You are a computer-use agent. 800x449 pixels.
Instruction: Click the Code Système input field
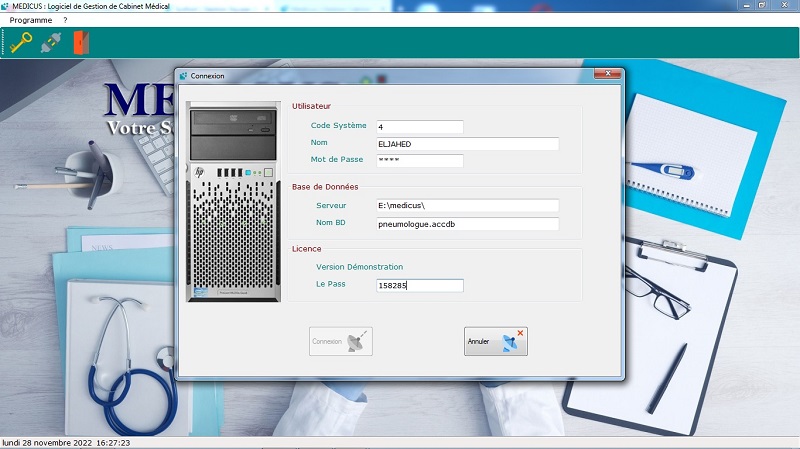tap(420, 127)
